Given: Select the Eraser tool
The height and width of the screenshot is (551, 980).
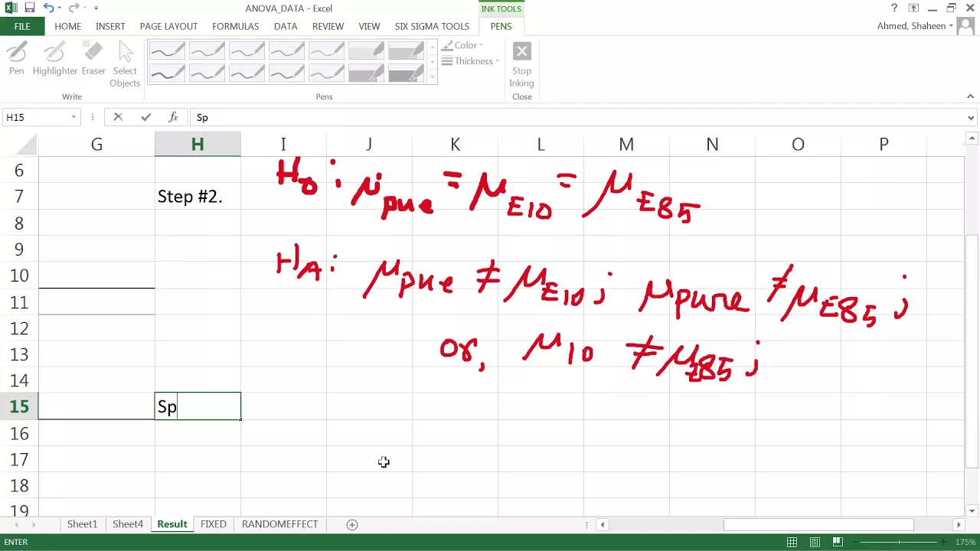Looking at the screenshot, I should click(93, 59).
